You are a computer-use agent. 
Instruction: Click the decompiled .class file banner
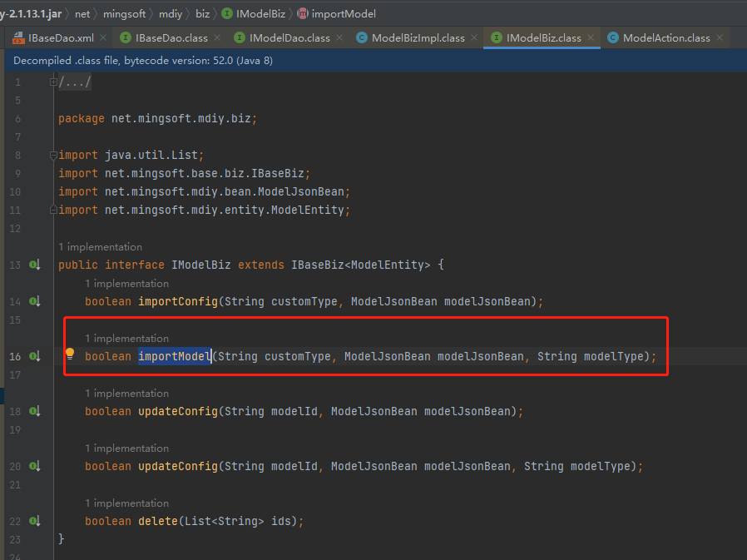(373, 61)
